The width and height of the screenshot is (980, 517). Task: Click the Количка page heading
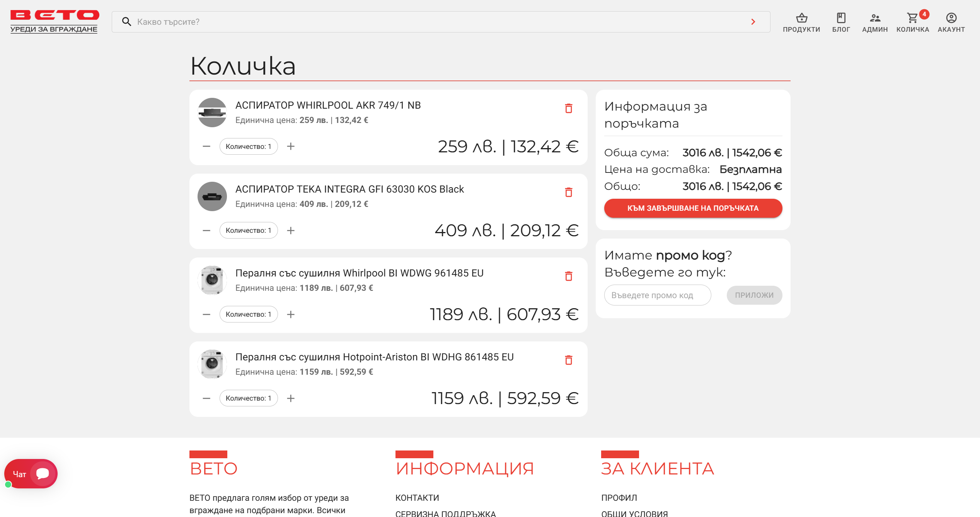pos(243,66)
